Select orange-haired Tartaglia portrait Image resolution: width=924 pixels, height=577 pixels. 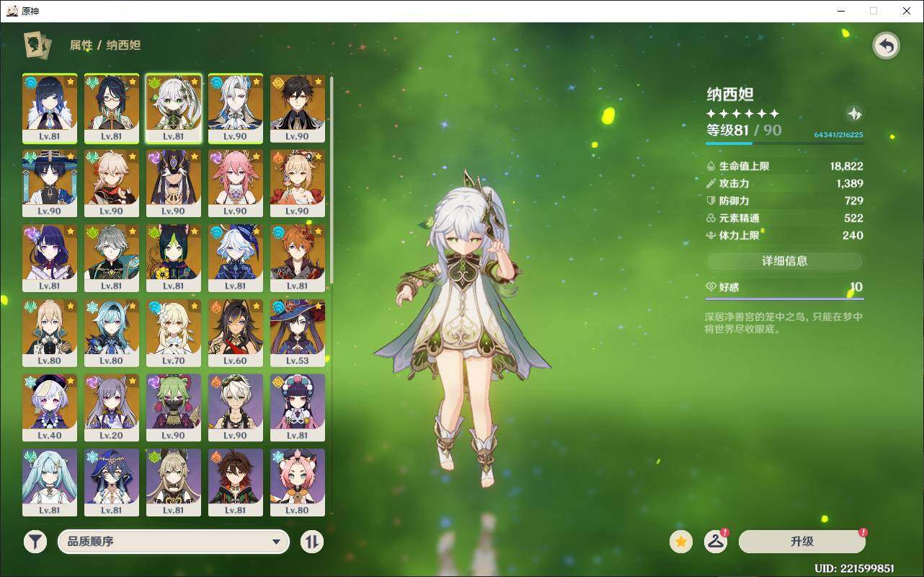[298, 258]
